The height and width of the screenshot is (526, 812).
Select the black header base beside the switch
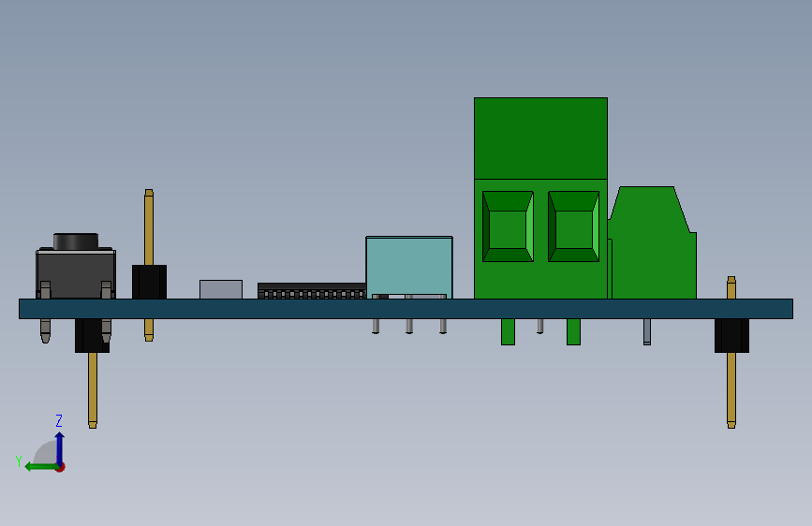click(149, 282)
